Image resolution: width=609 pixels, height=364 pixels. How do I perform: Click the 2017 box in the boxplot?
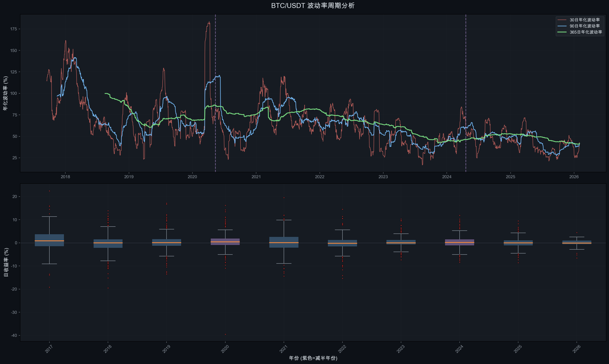(49, 237)
